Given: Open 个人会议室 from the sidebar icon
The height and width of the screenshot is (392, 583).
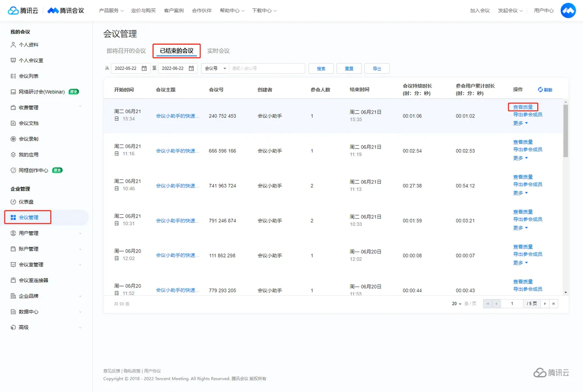Looking at the screenshot, I should (x=13, y=60).
